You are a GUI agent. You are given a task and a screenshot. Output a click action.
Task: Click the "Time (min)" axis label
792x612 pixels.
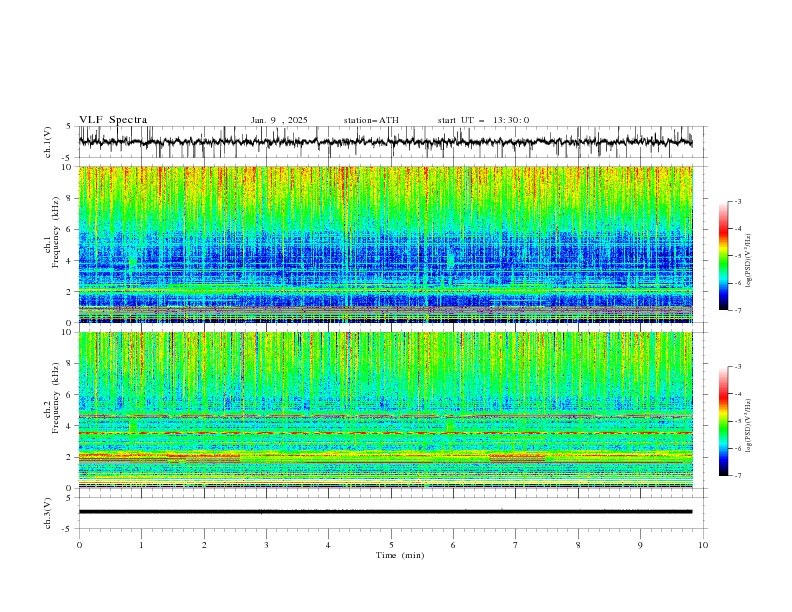tap(400, 555)
